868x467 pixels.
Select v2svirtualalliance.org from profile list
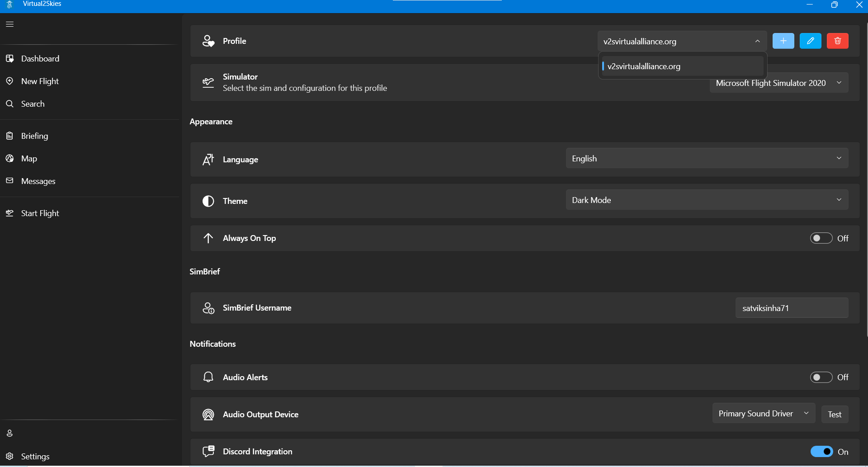click(x=683, y=66)
